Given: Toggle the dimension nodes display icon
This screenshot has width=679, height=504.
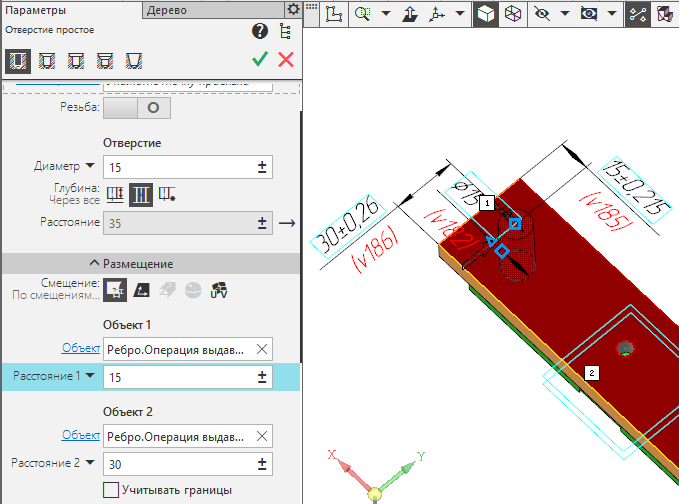Looking at the screenshot, I should [x=637, y=14].
